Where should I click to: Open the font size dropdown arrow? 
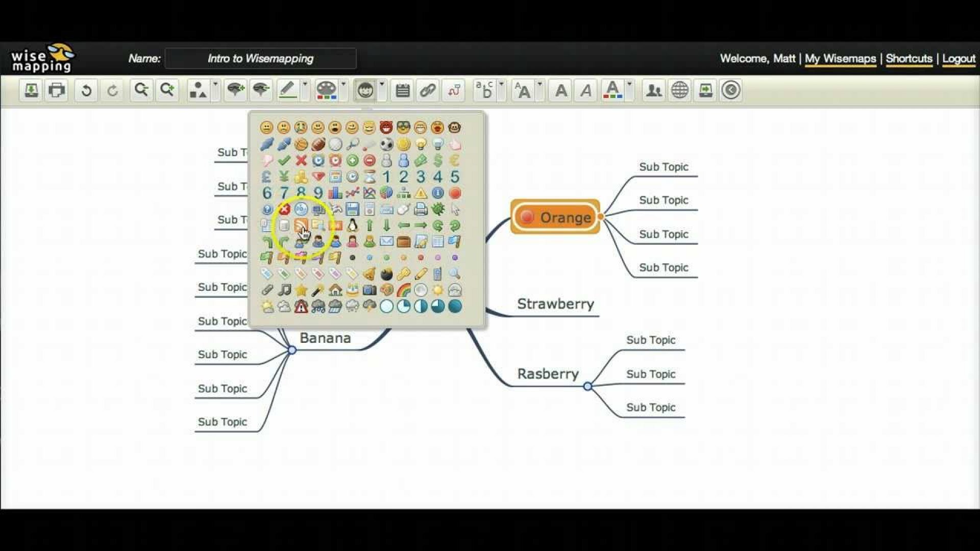[540, 84]
